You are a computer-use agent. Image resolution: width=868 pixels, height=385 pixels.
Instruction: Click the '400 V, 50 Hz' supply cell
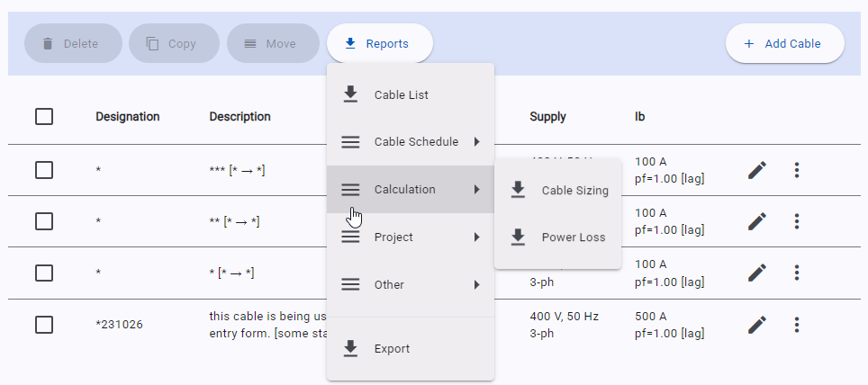(x=564, y=317)
